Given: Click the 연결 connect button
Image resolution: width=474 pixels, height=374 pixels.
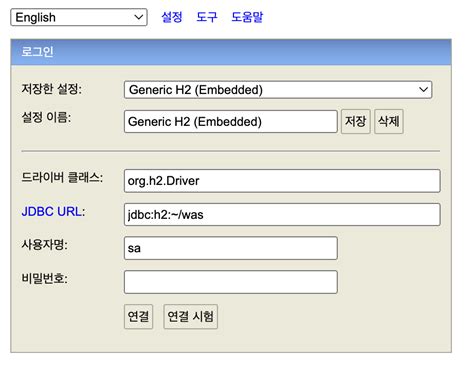Looking at the screenshot, I should pyautogui.click(x=138, y=316).
